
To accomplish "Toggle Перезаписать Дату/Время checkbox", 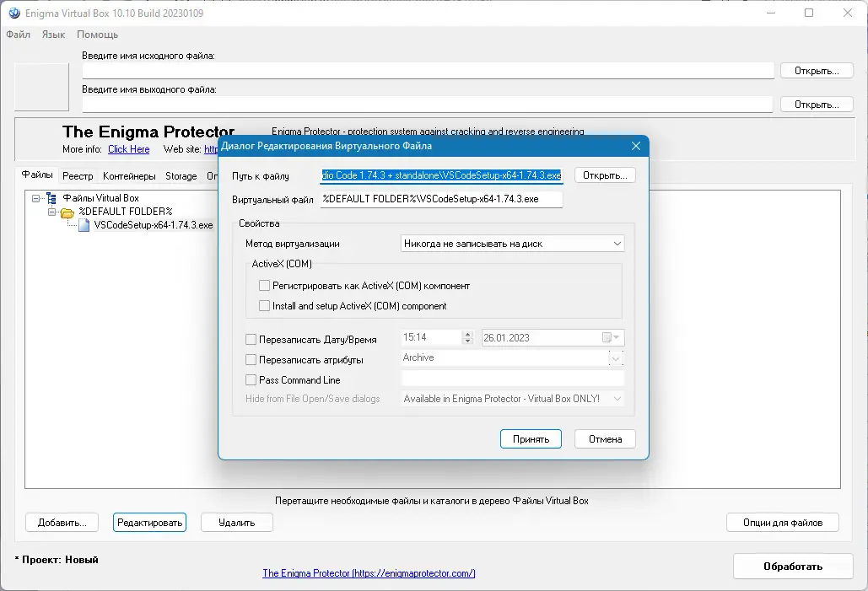I will pos(251,339).
